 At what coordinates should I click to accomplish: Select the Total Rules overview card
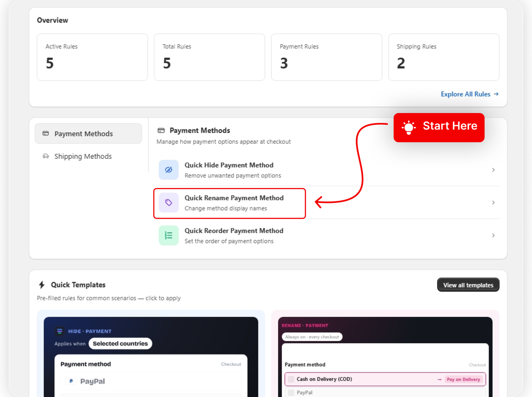(x=209, y=57)
